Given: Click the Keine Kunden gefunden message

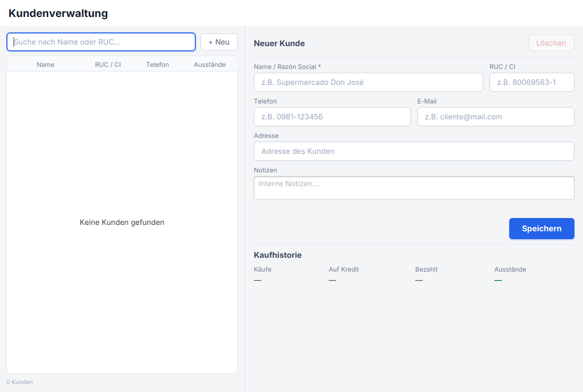Looking at the screenshot, I should [x=122, y=222].
